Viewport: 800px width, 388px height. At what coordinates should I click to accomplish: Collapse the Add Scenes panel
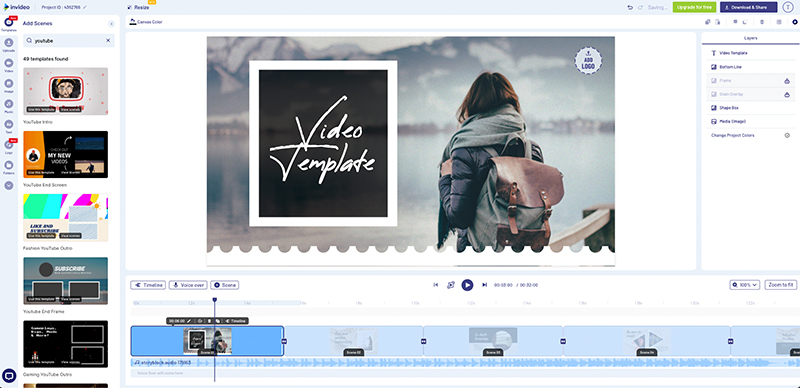[x=111, y=23]
